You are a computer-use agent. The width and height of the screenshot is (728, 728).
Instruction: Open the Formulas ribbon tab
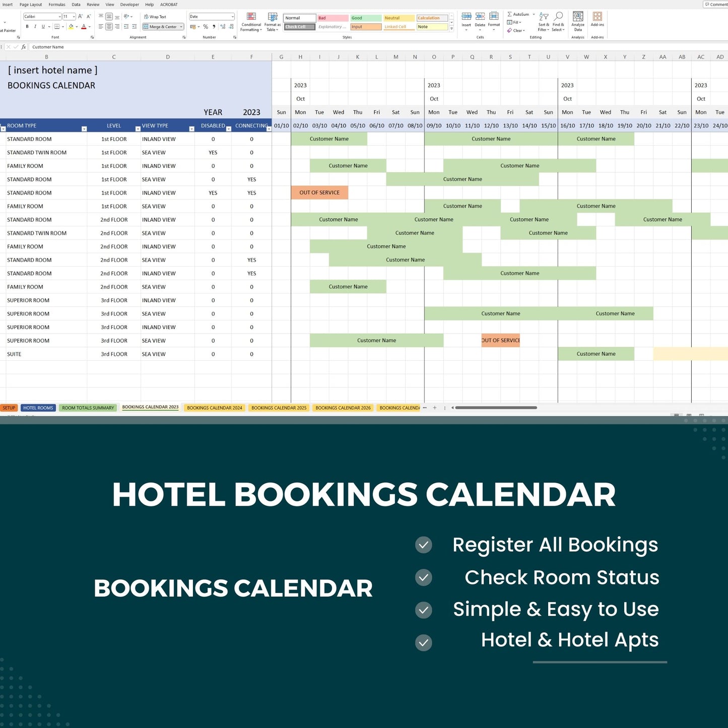tap(57, 5)
